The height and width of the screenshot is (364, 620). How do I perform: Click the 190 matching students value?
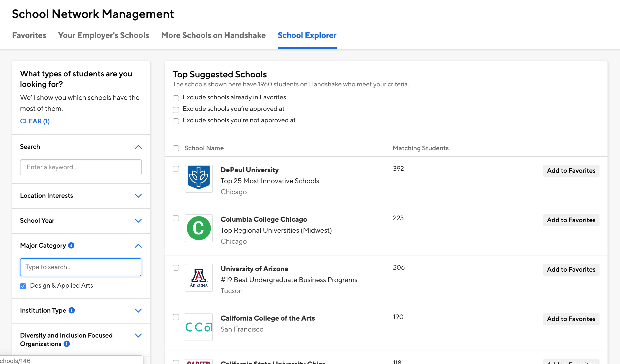coord(398,317)
